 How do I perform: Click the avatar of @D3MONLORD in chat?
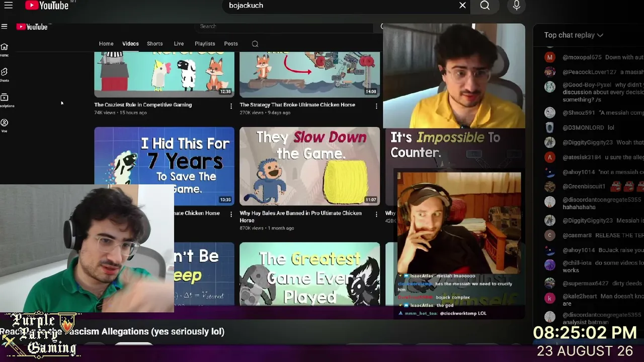point(550,128)
